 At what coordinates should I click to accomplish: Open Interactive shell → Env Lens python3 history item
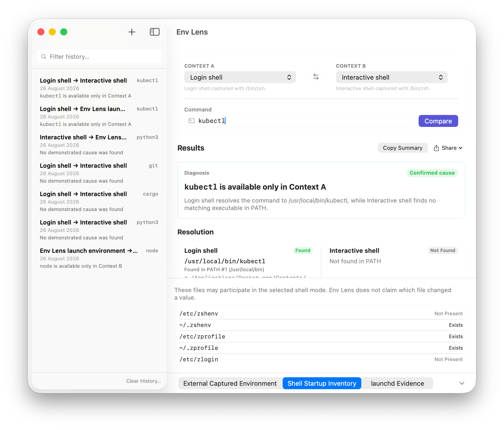pyautogui.click(x=99, y=145)
